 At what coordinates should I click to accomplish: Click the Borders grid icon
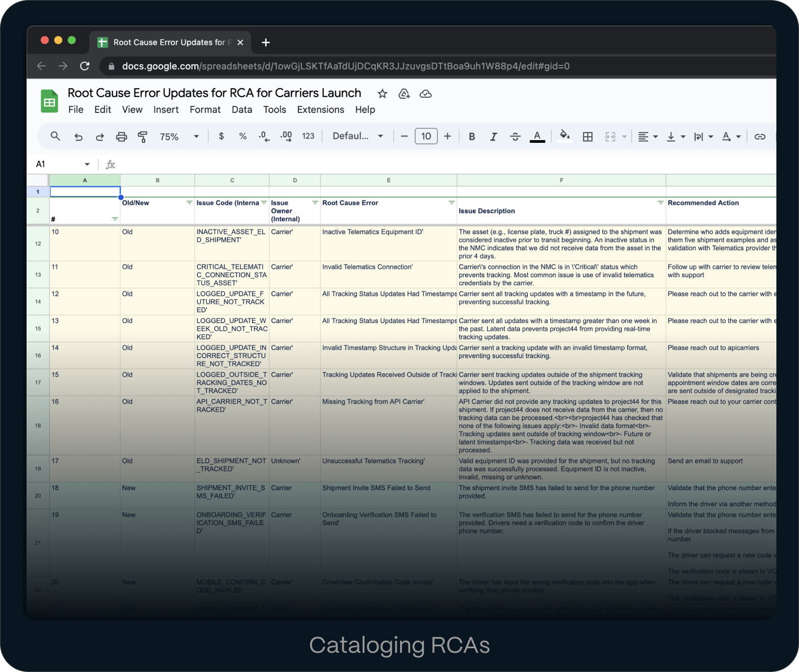588,137
